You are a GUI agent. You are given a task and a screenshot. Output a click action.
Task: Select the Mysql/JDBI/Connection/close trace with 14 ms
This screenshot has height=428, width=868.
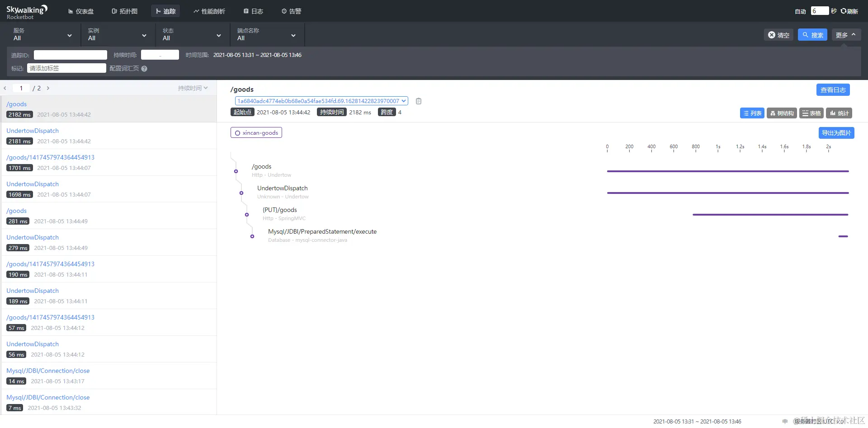tap(108, 376)
